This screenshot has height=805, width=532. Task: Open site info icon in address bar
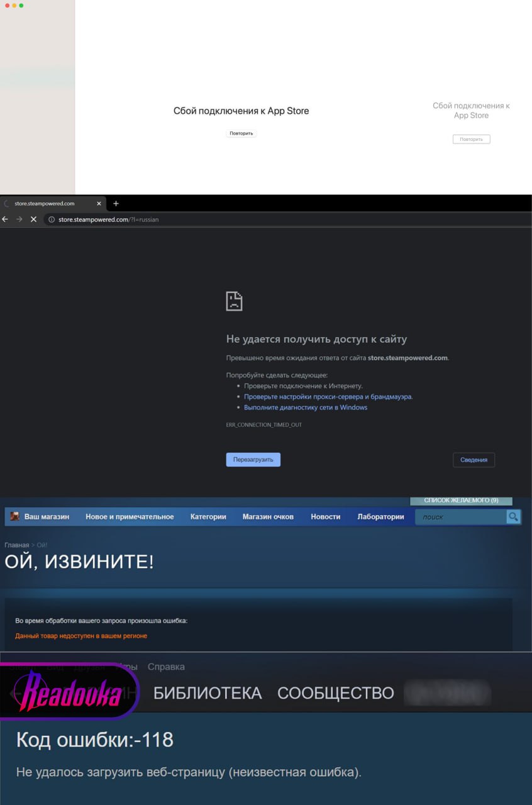pos(52,219)
